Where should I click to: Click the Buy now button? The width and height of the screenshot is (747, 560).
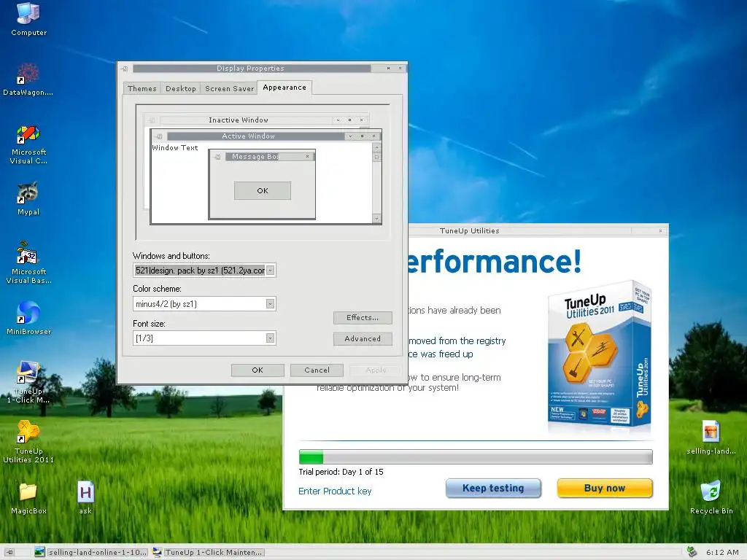coord(605,488)
